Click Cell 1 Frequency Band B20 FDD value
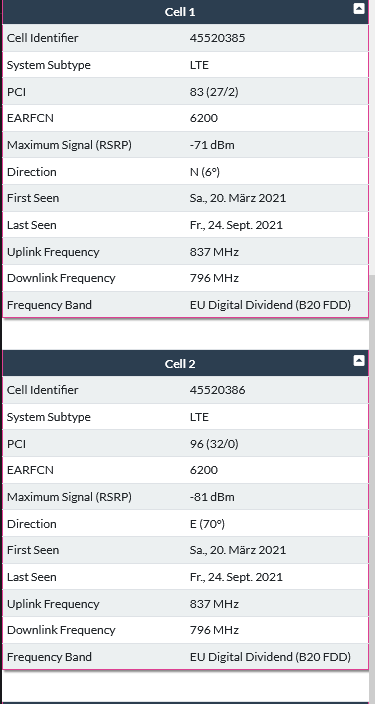Image resolution: width=375 pixels, height=704 pixels. (x=270, y=305)
